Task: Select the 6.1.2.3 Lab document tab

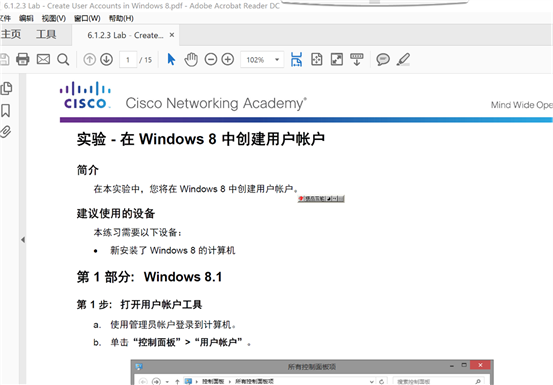Action: pyautogui.click(x=125, y=35)
